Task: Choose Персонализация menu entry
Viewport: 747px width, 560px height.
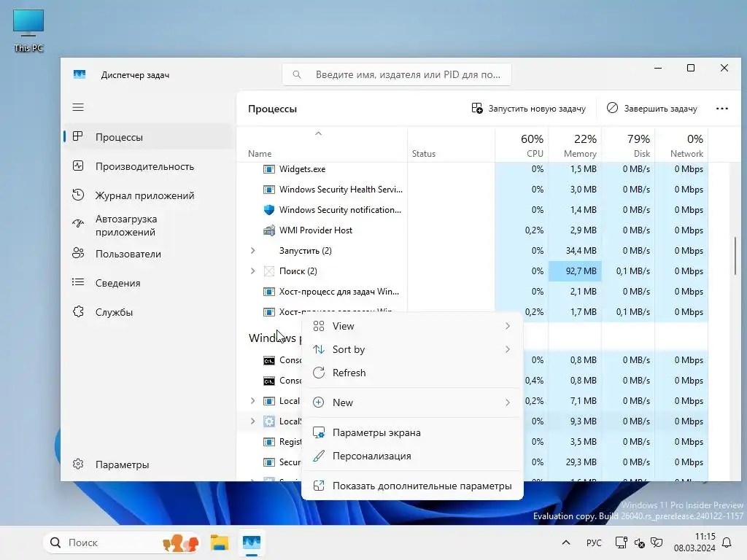Action: click(x=413, y=456)
